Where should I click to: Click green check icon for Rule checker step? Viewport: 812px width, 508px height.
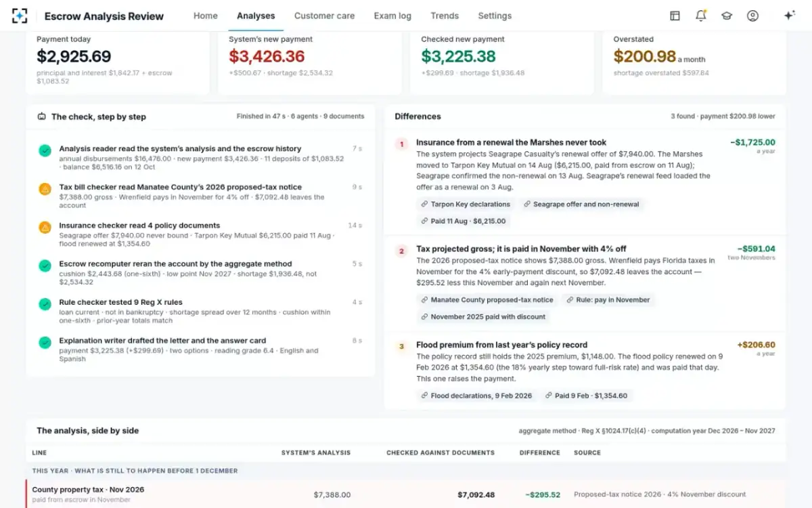coord(45,304)
